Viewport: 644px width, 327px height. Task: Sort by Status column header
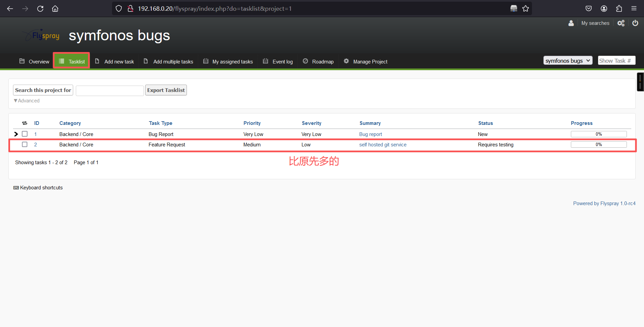coord(486,123)
